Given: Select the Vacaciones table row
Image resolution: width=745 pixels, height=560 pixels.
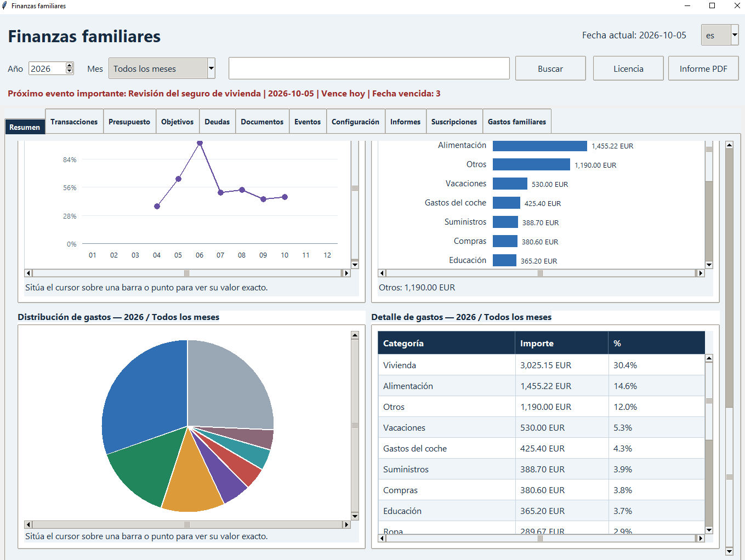Looking at the screenshot, I should (541, 427).
